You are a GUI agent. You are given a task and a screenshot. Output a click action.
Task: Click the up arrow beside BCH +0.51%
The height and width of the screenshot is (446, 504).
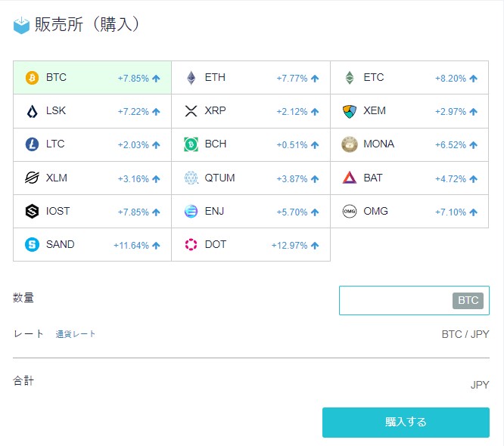pyautogui.click(x=315, y=145)
